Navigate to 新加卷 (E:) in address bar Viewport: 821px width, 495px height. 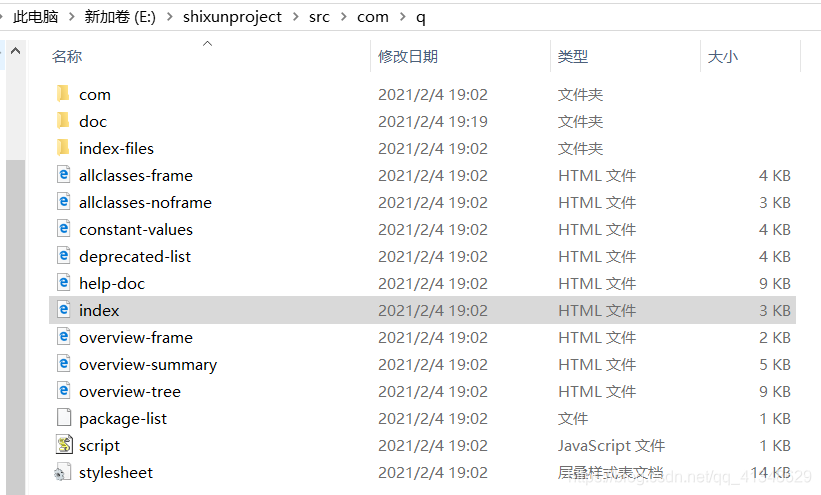point(120,17)
